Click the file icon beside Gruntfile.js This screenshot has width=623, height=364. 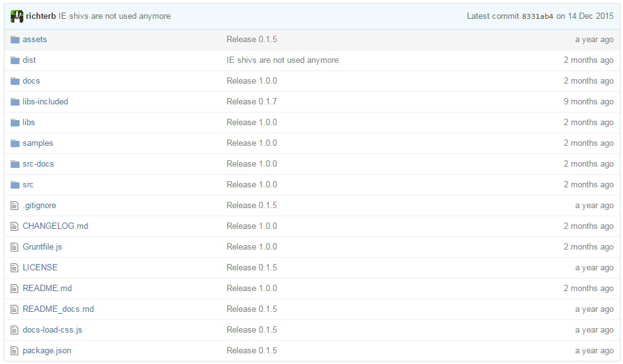point(14,247)
